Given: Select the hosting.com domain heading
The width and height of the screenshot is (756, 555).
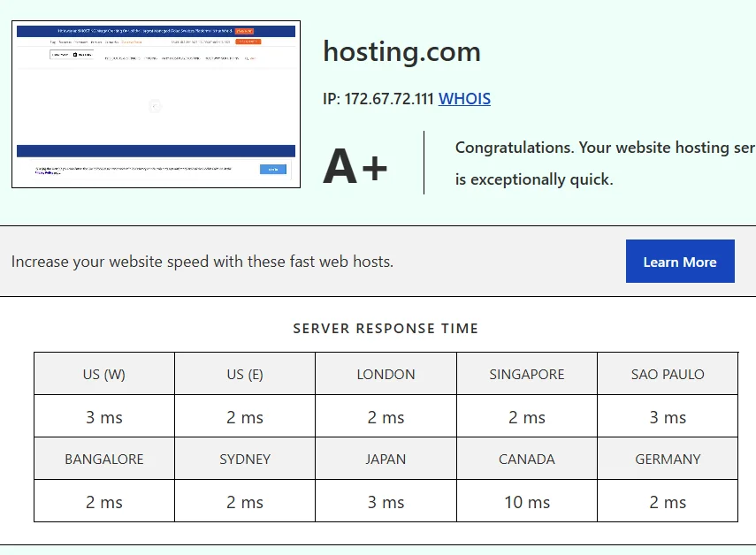Looking at the screenshot, I should [401, 52].
